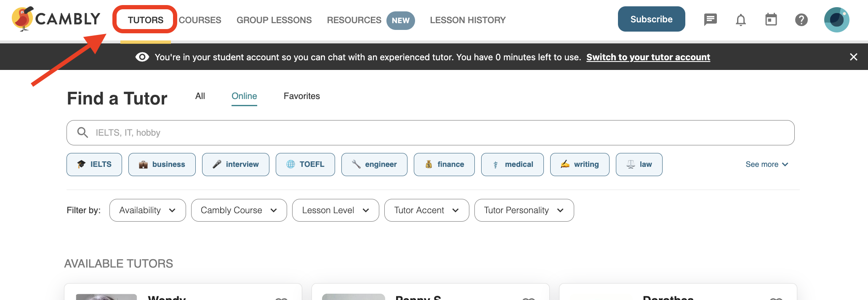Image resolution: width=868 pixels, height=300 pixels.
Task: Open the messages chat icon
Action: click(711, 19)
